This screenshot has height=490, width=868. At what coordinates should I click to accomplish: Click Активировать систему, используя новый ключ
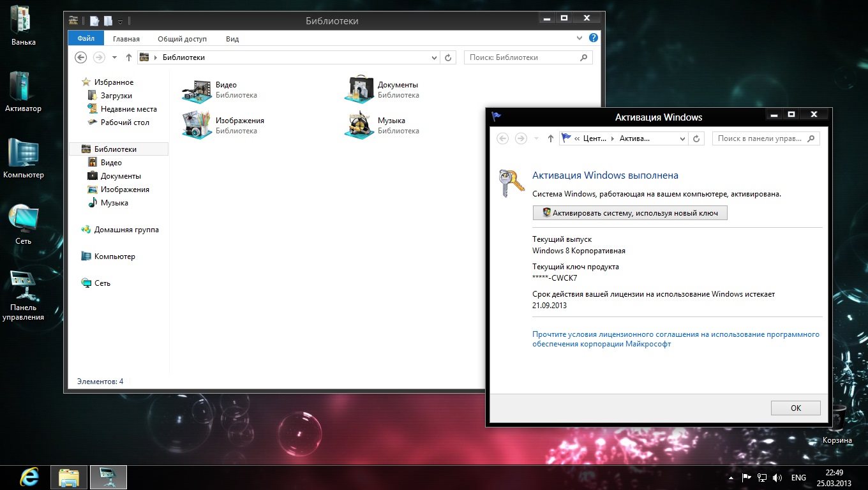630,213
